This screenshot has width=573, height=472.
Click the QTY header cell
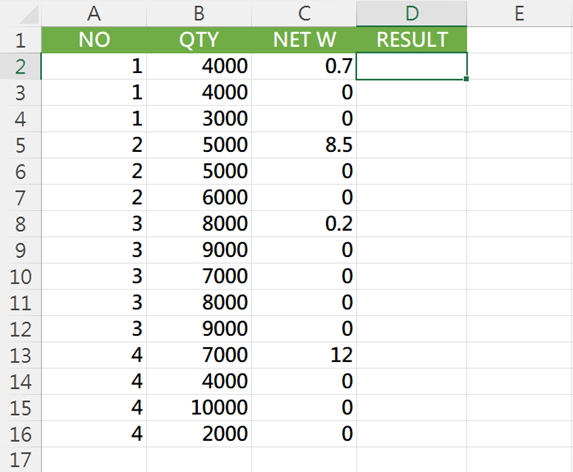[x=199, y=40]
